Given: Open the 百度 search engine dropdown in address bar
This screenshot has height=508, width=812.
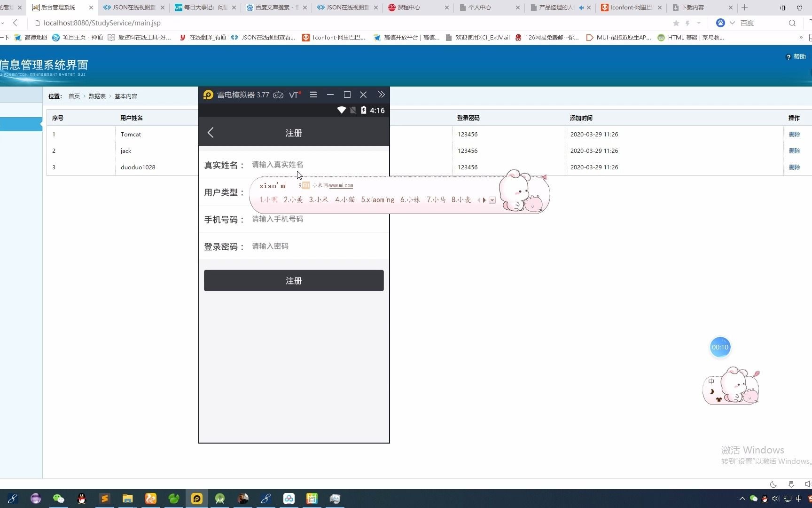Looking at the screenshot, I should pos(733,23).
